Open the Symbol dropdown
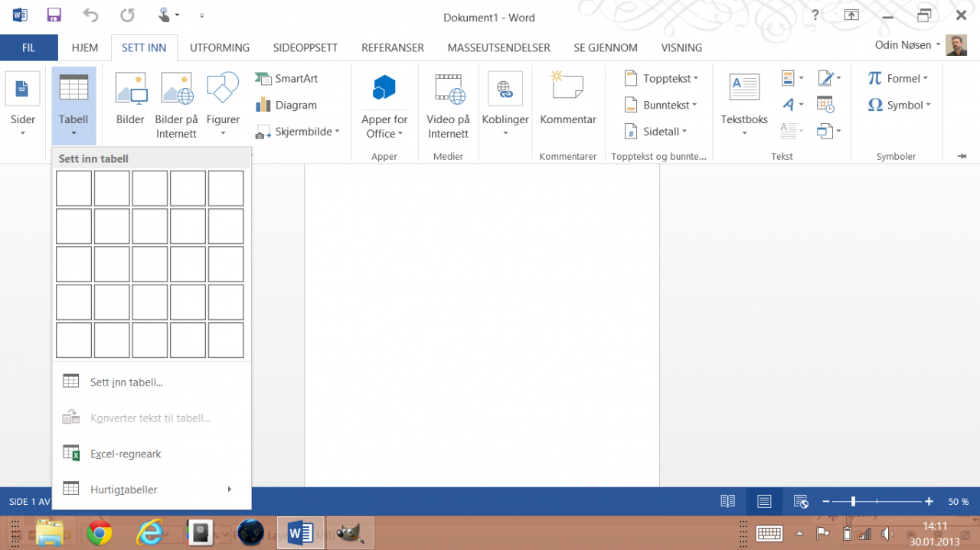Screen dimensions: 980x550 click(900, 105)
